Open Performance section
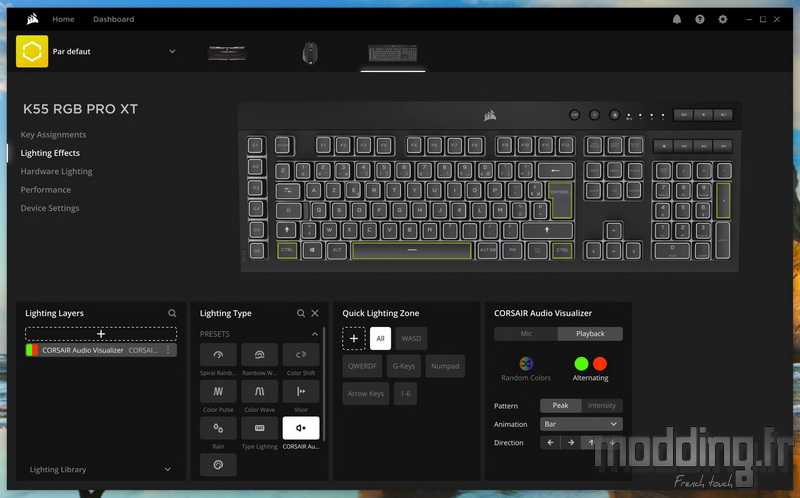The image size is (800, 498). 45,190
